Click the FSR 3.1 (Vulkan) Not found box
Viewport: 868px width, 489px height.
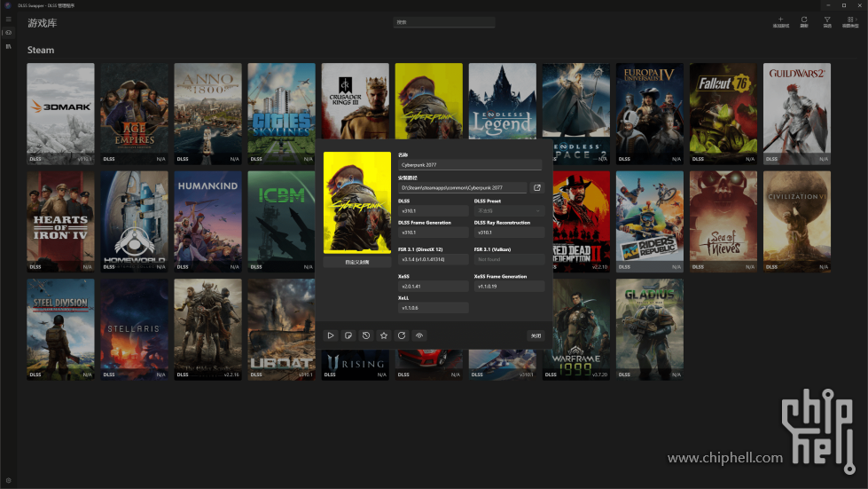coord(509,259)
